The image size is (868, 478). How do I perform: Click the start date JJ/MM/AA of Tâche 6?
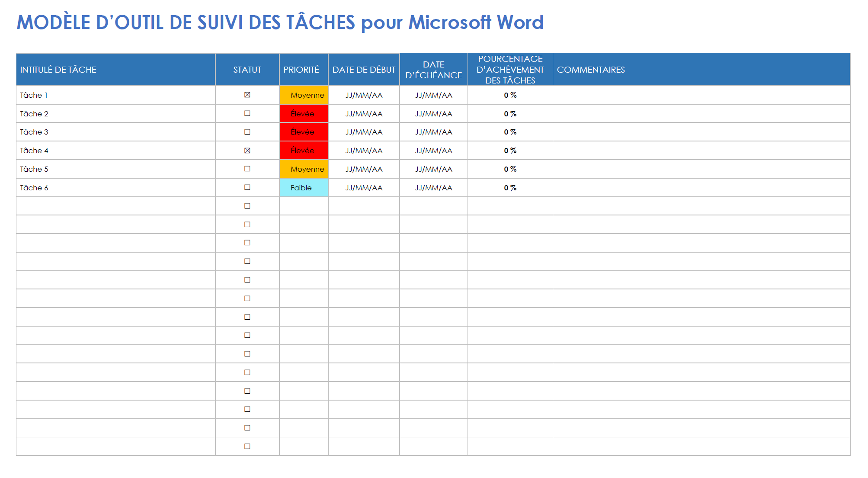[x=364, y=188]
